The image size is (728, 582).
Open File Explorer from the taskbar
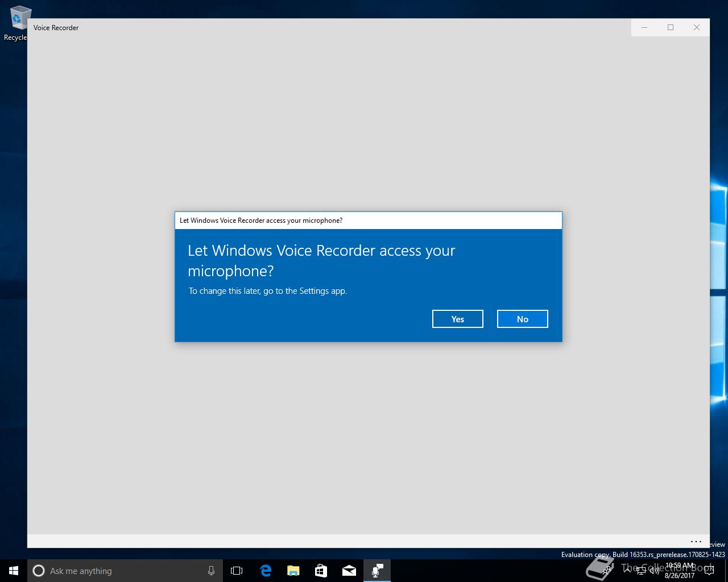tap(293, 571)
